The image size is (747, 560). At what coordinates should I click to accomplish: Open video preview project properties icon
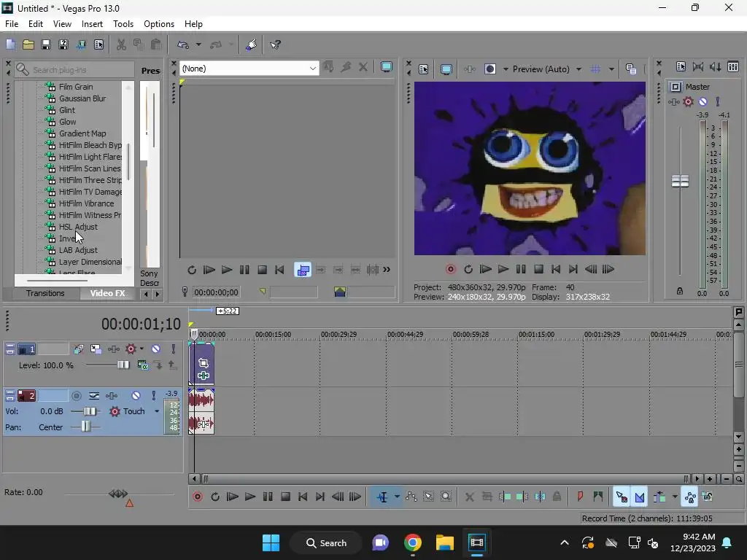[x=423, y=69]
